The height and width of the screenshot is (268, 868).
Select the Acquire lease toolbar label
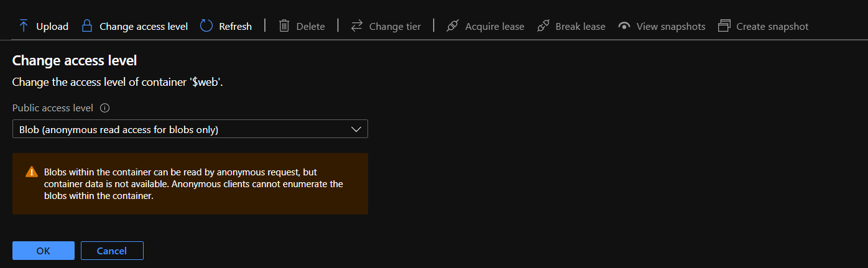(494, 27)
